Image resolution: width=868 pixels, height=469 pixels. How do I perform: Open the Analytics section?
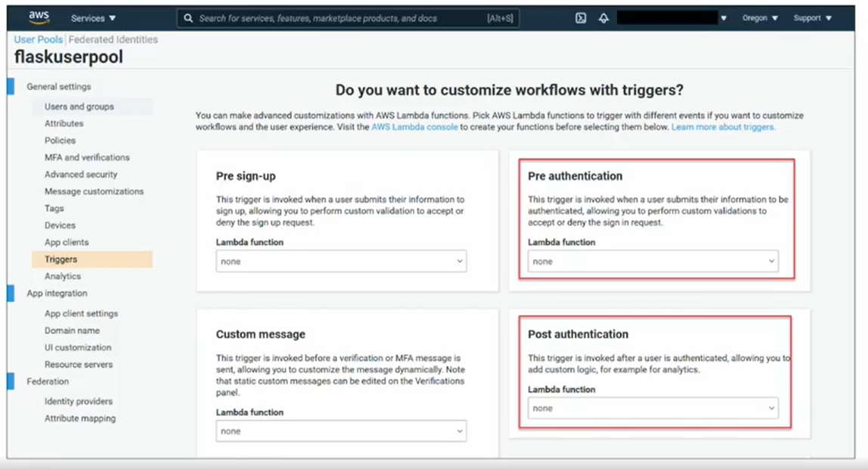pyautogui.click(x=63, y=276)
